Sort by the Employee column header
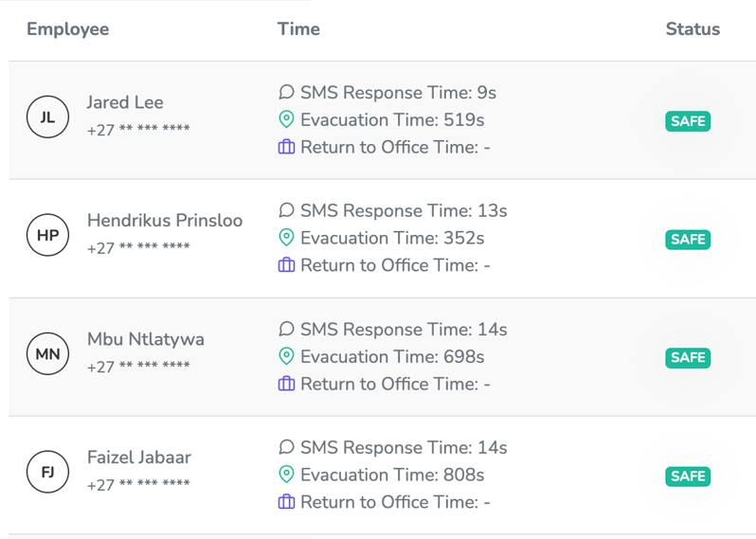The image size is (756, 539). point(67,29)
